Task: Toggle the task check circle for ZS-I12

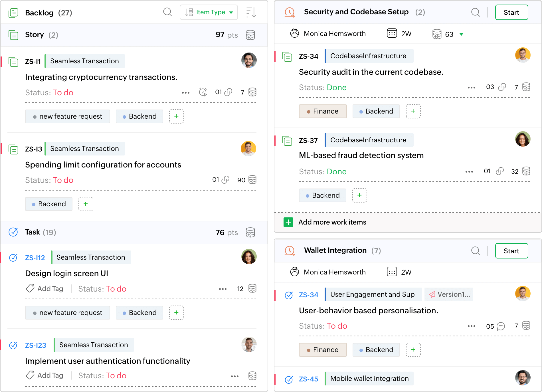Action: [13, 258]
